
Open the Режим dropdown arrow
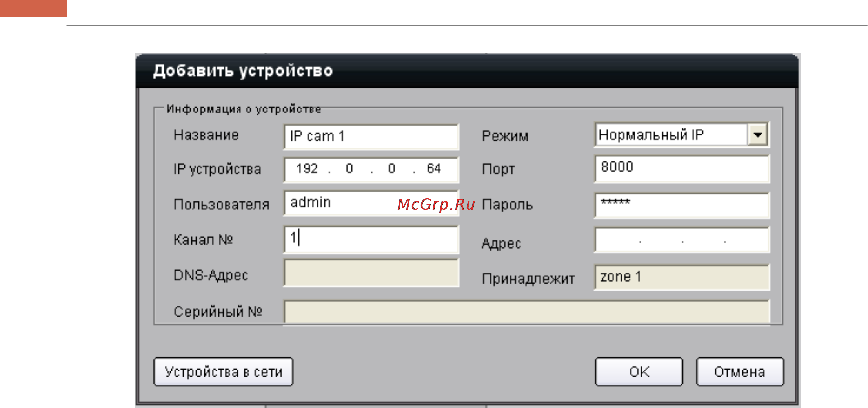(x=757, y=135)
